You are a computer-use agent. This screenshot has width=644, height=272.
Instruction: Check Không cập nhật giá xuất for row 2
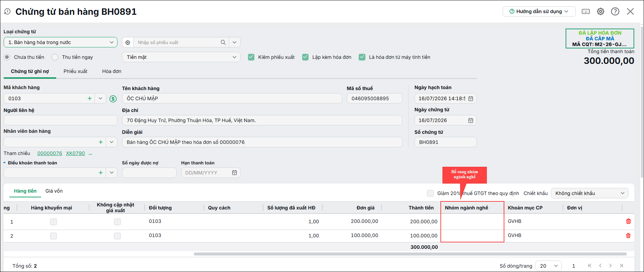coord(117,236)
